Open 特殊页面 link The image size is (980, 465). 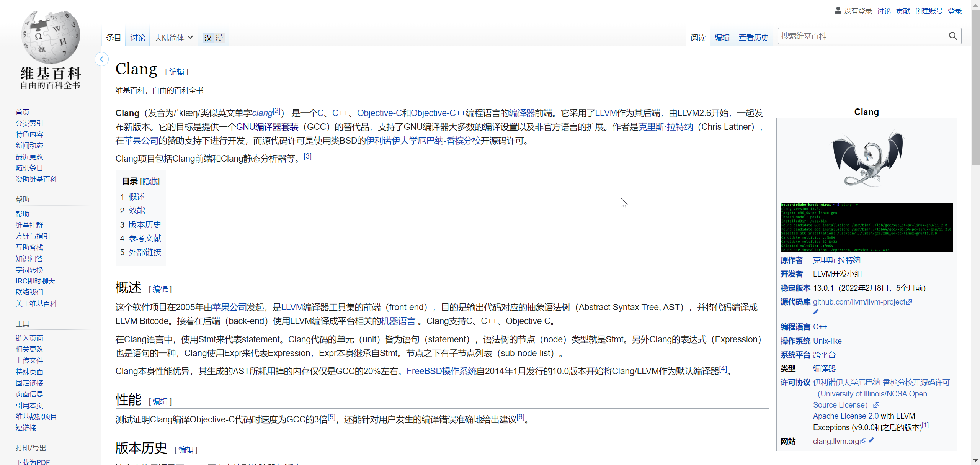(x=29, y=372)
